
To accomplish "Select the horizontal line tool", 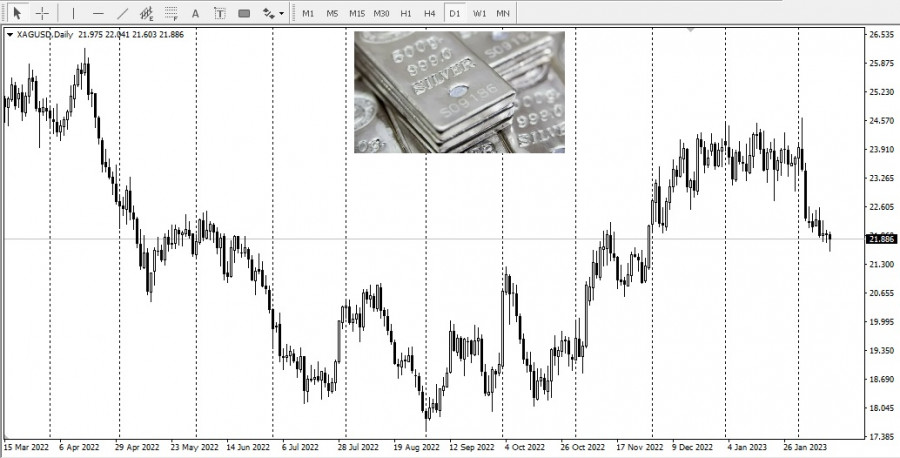I will click(98, 13).
